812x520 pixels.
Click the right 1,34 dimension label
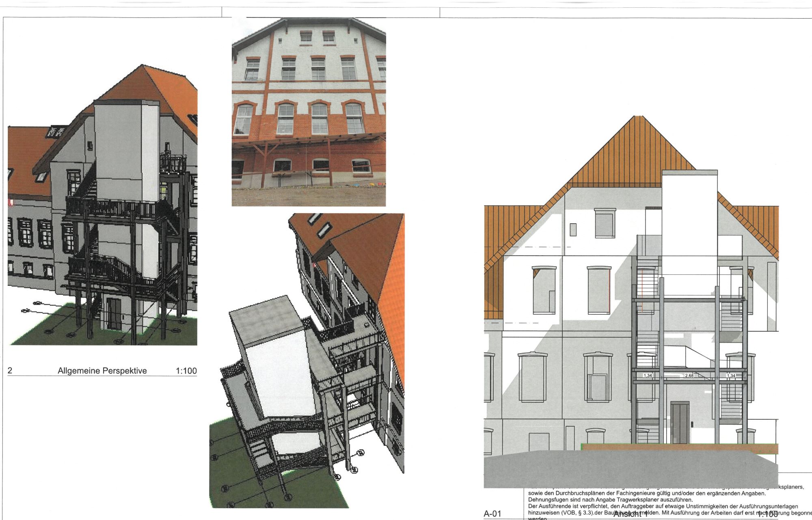(731, 376)
